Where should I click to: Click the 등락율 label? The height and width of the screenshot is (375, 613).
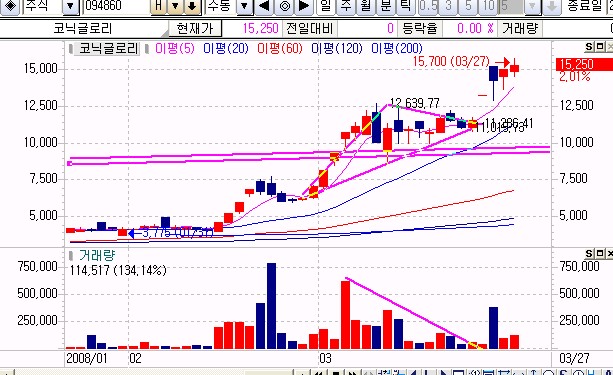(420, 29)
